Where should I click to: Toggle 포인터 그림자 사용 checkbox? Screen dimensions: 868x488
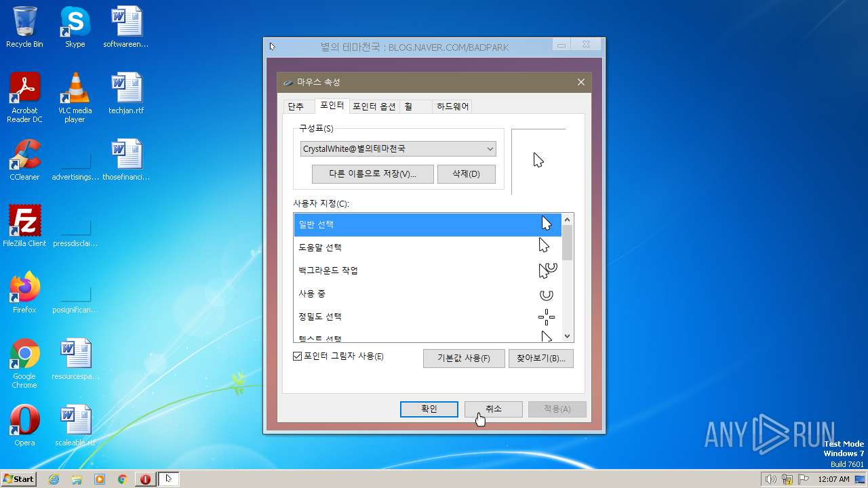point(297,357)
